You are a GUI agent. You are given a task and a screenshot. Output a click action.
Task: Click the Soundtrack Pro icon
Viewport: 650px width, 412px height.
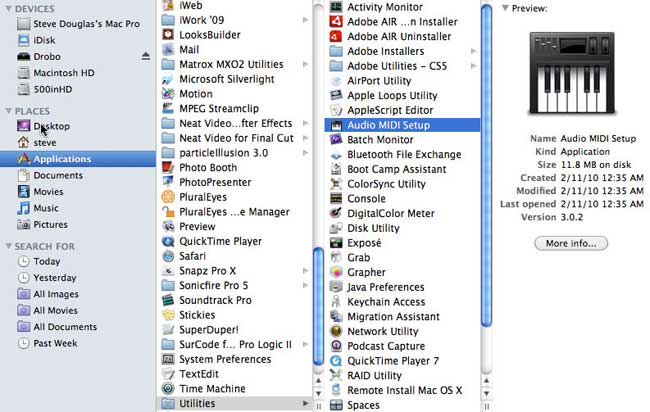click(168, 300)
